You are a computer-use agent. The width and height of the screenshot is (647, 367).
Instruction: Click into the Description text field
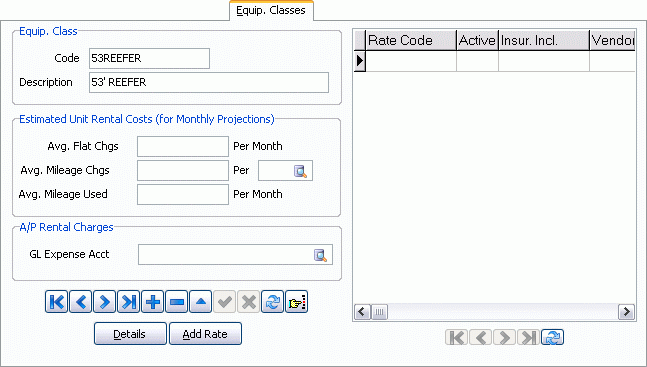(x=209, y=83)
